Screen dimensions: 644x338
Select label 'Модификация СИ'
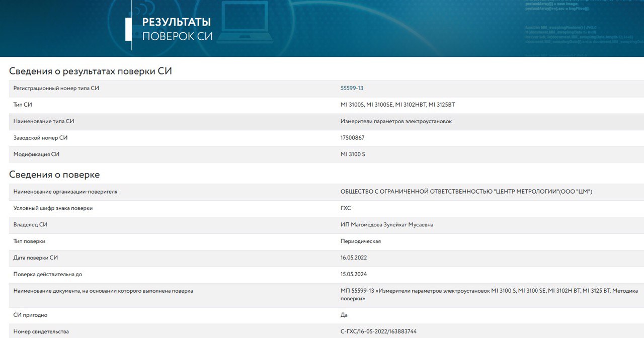click(37, 154)
